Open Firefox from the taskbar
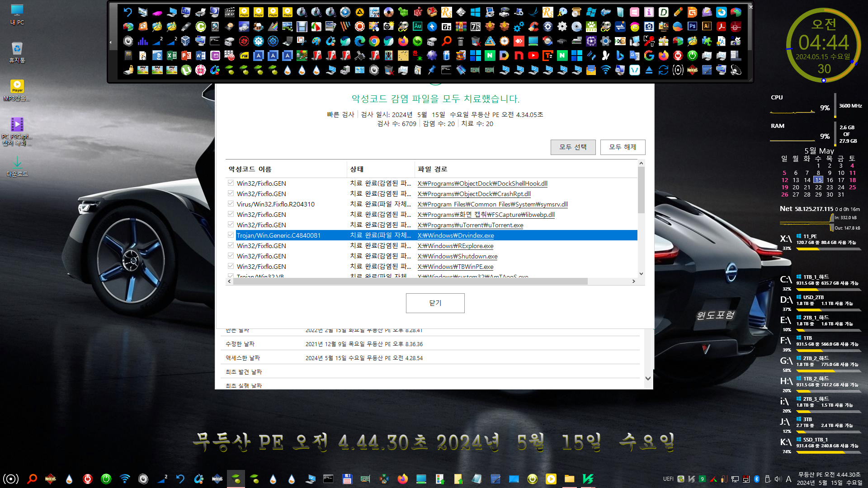Image resolution: width=868 pixels, height=488 pixels. pos(402,479)
